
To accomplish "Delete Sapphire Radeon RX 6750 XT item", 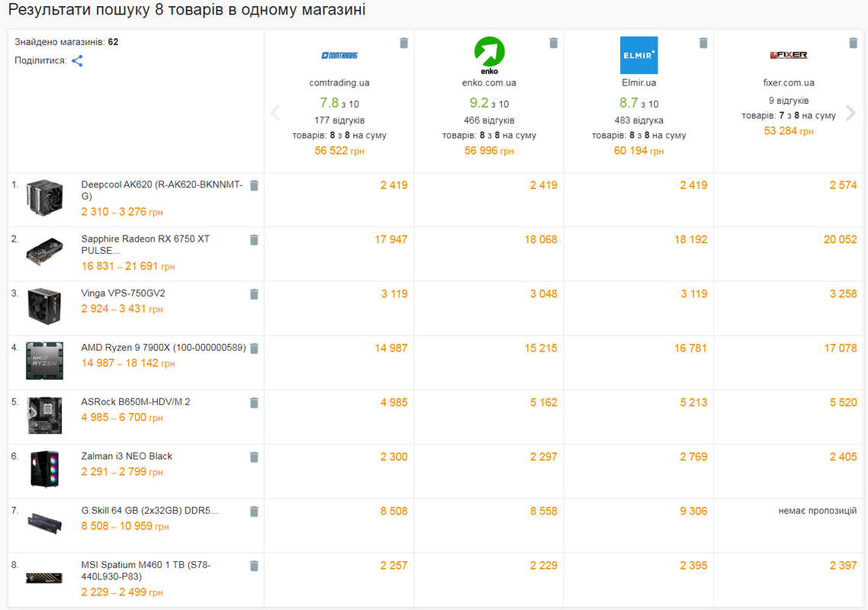I will [254, 239].
